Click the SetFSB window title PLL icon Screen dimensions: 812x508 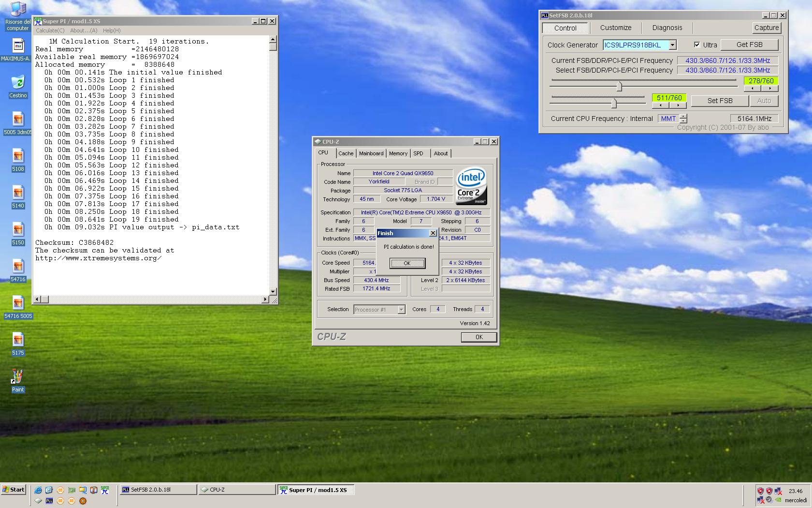click(545, 15)
